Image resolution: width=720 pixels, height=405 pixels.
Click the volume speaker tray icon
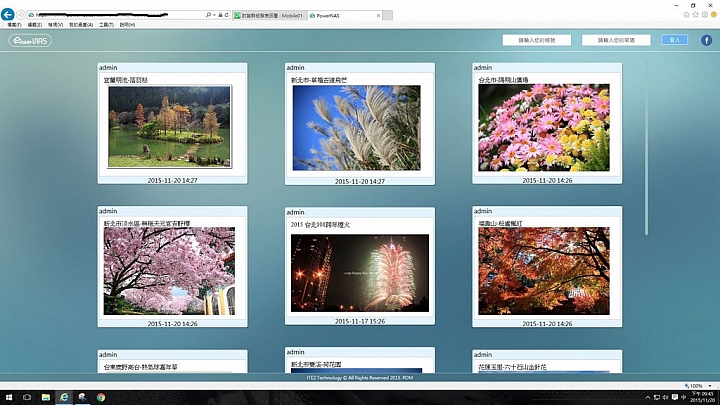click(x=665, y=397)
